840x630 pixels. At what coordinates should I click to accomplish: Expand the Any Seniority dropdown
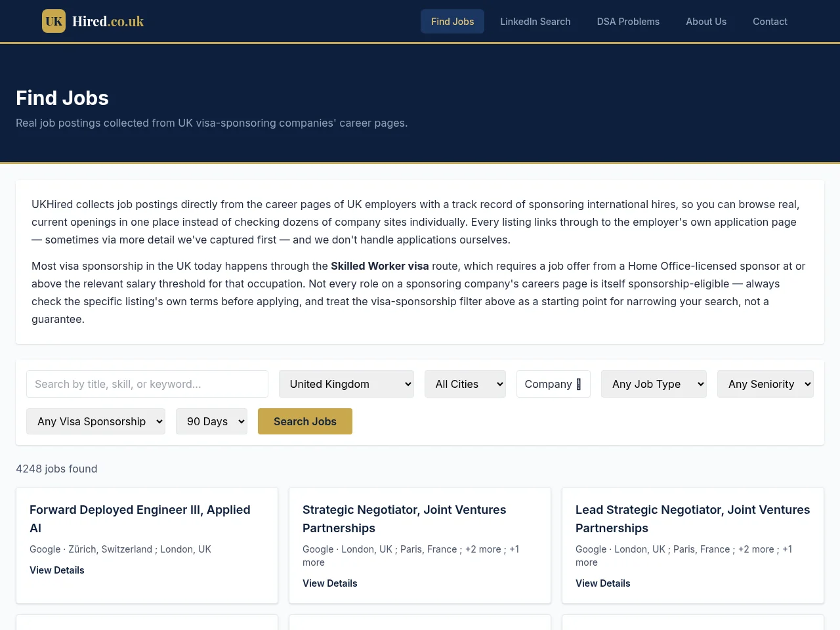pos(765,384)
